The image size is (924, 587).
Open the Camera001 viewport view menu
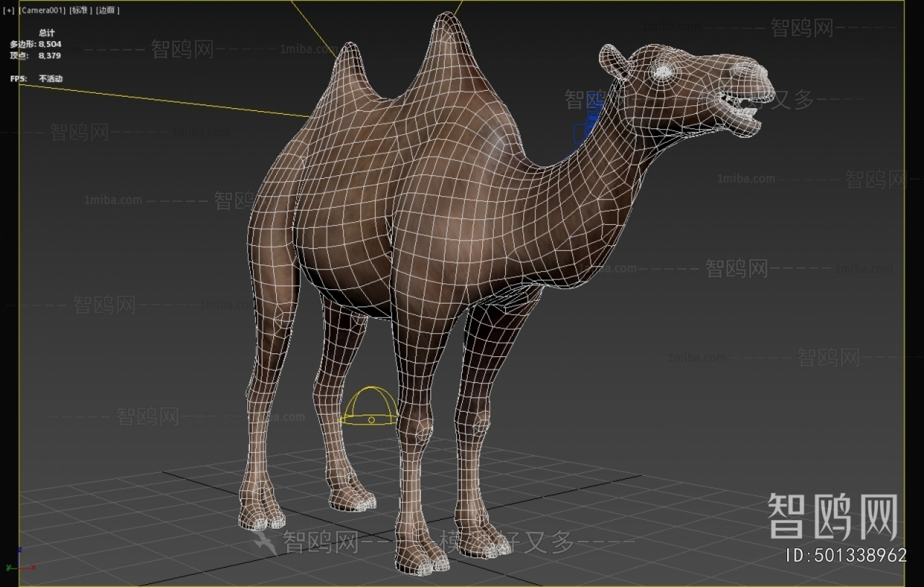(x=43, y=10)
